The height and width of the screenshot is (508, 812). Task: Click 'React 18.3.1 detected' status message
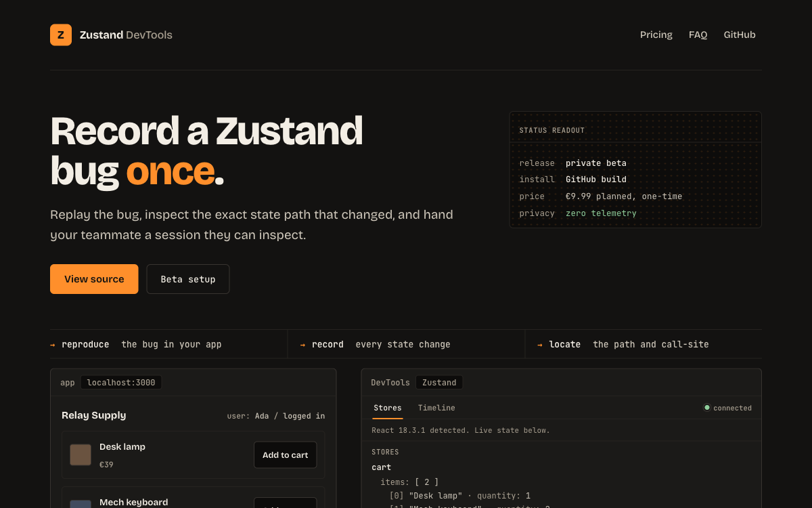(x=461, y=430)
